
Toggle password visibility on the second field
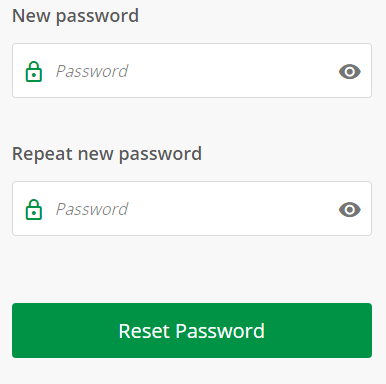tap(350, 210)
